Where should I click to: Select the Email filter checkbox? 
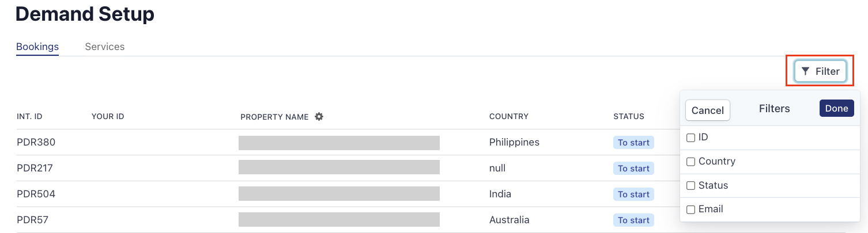coord(690,209)
